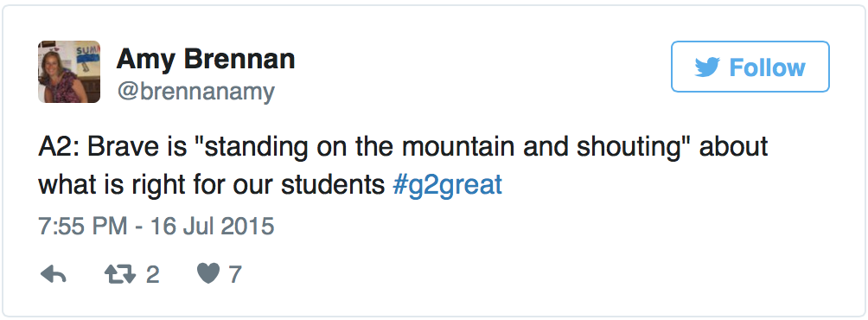
Task: Like the tweet with heart icon
Action: 208,274
